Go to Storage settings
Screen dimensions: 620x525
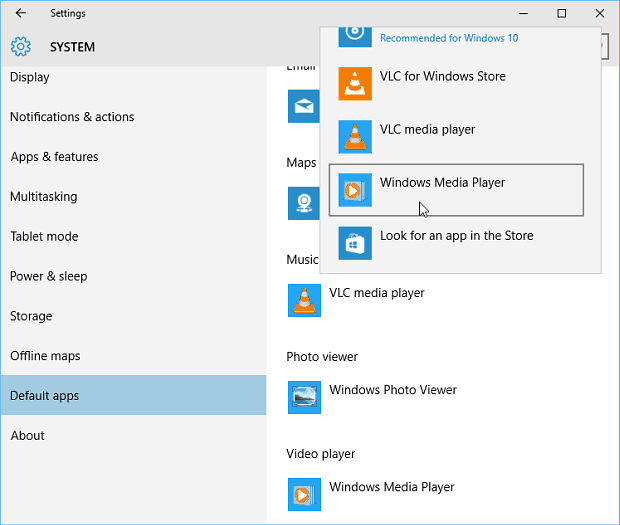(x=133, y=316)
